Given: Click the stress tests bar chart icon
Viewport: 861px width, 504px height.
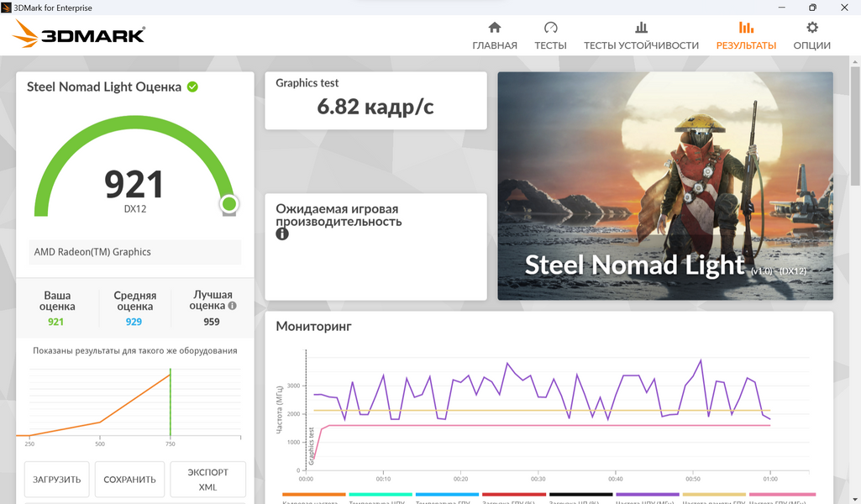Looking at the screenshot, I should tap(641, 28).
